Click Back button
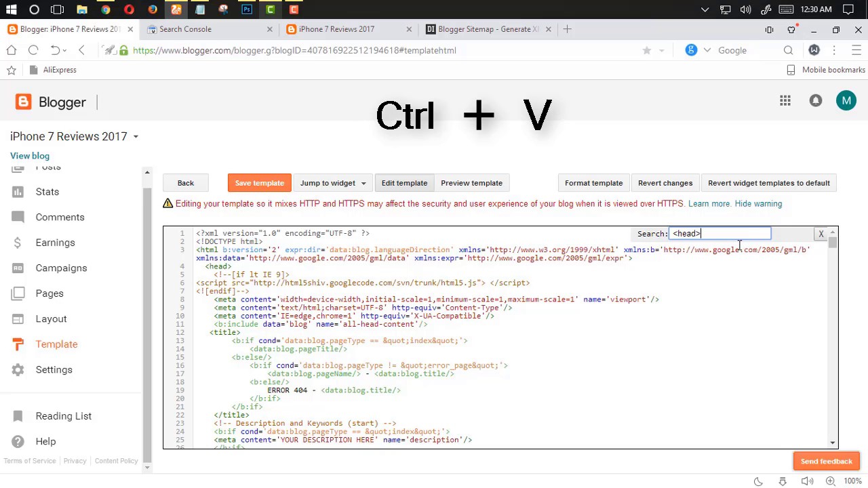This screenshot has width=868, height=488. (x=185, y=183)
